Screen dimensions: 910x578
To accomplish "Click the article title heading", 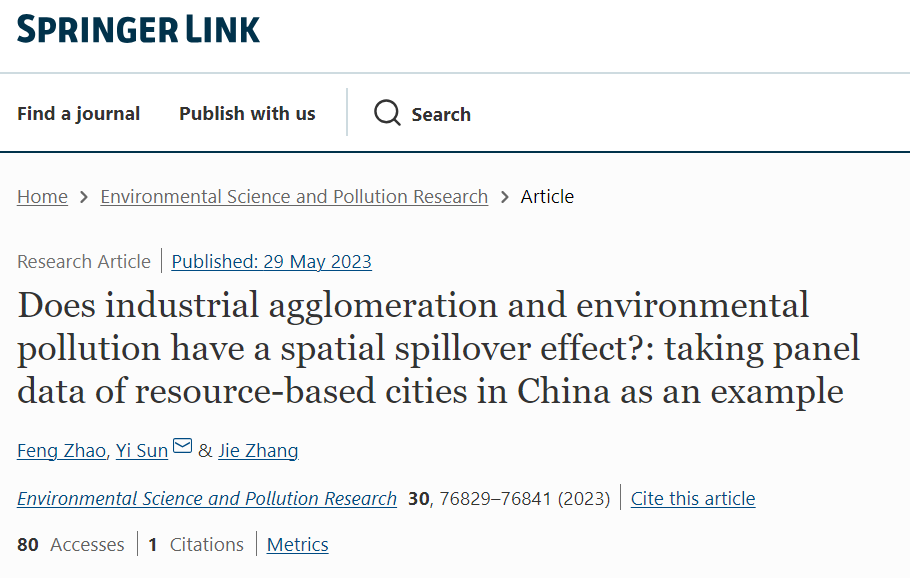I will pyautogui.click(x=438, y=347).
